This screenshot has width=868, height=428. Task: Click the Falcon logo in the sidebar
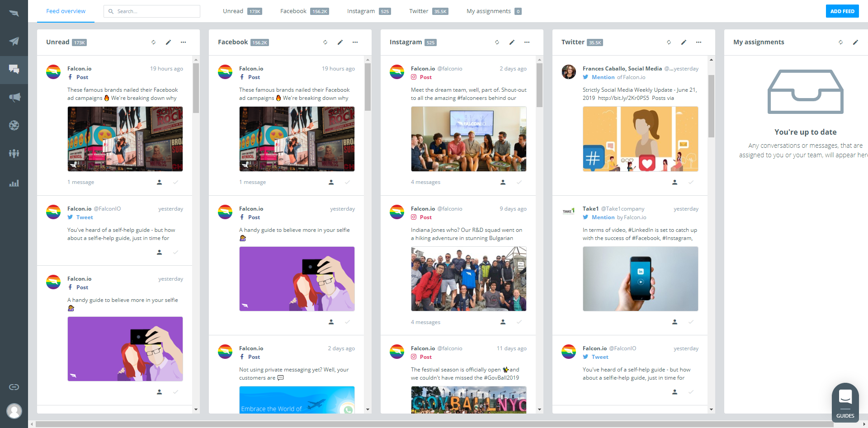14,13
